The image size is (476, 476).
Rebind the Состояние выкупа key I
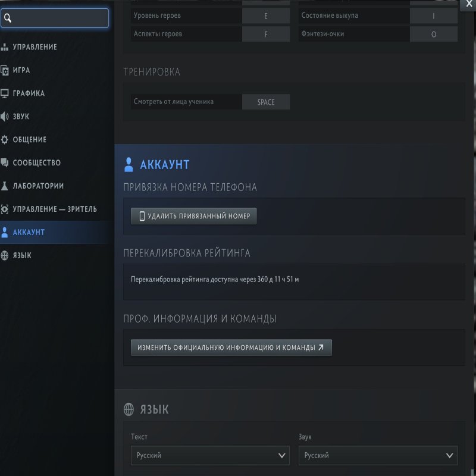[433, 16]
